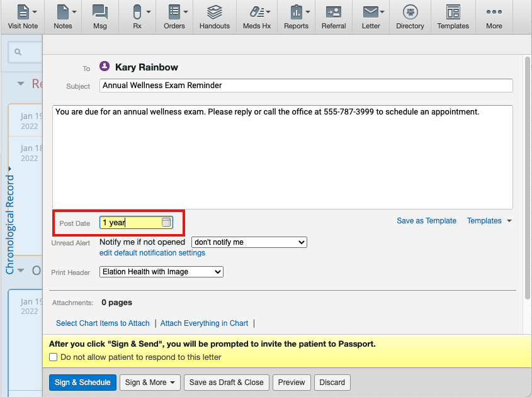
Task: Click the 0 pages attachments text
Action: click(116, 303)
